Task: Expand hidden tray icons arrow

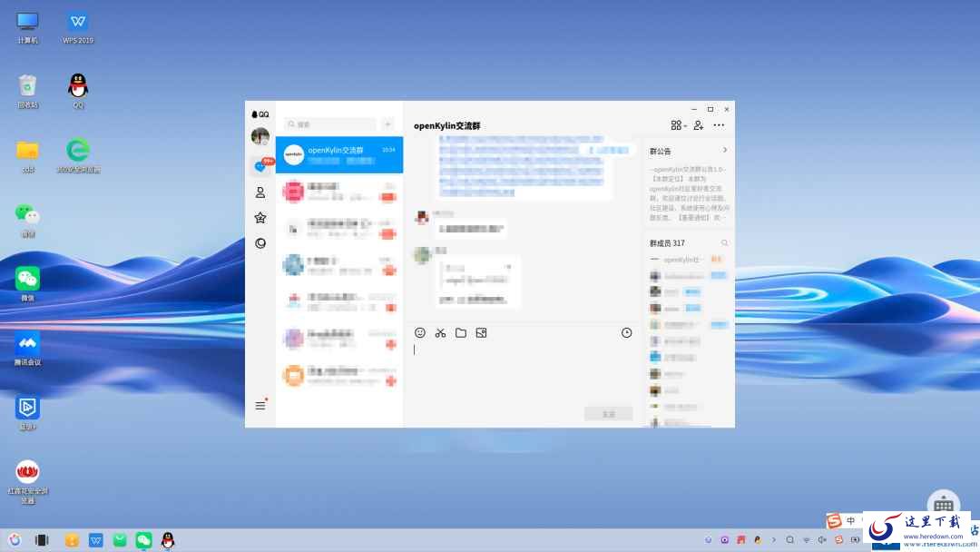Action: [x=774, y=539]
